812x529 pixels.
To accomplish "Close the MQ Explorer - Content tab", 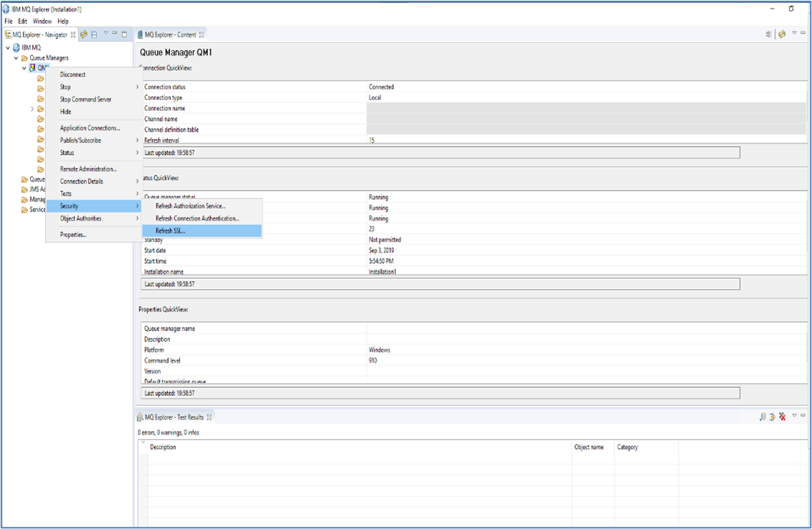I will (x=202, y=34).
